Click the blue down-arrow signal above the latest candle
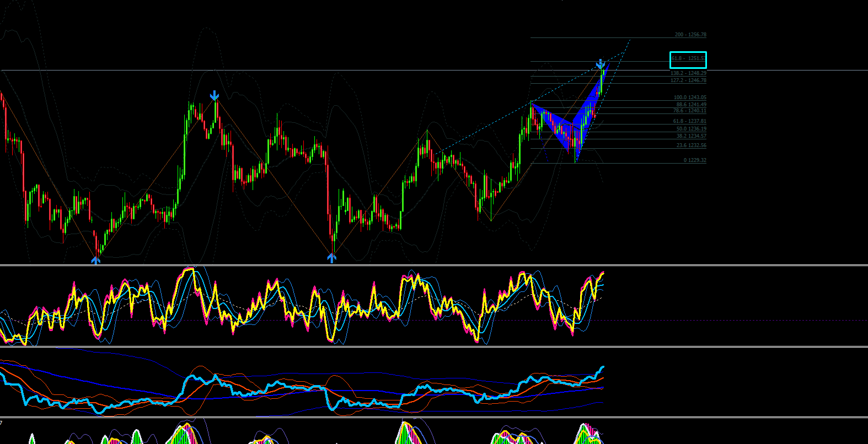Viewport: 868px width, 444px height. point(601,64)
